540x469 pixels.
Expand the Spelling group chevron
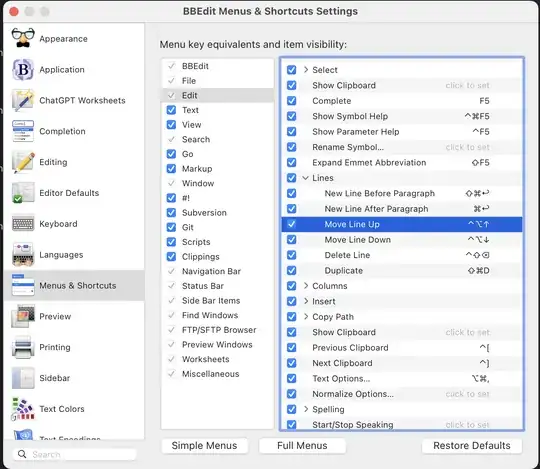point(306,409)
